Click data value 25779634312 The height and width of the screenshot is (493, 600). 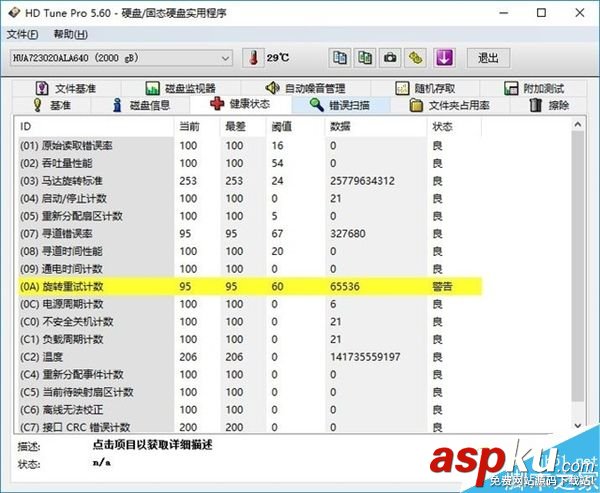362,181
